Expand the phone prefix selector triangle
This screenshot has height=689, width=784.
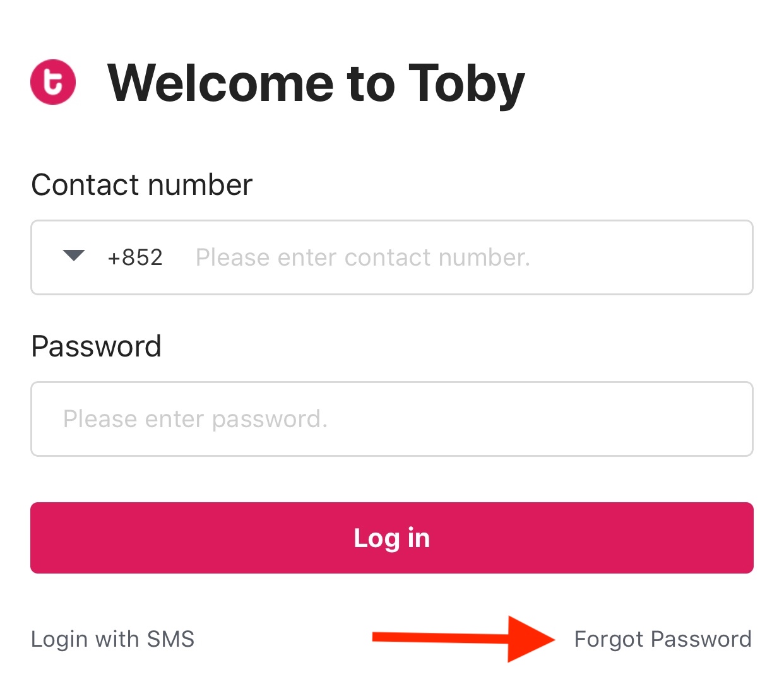click(x=74, y=256)
